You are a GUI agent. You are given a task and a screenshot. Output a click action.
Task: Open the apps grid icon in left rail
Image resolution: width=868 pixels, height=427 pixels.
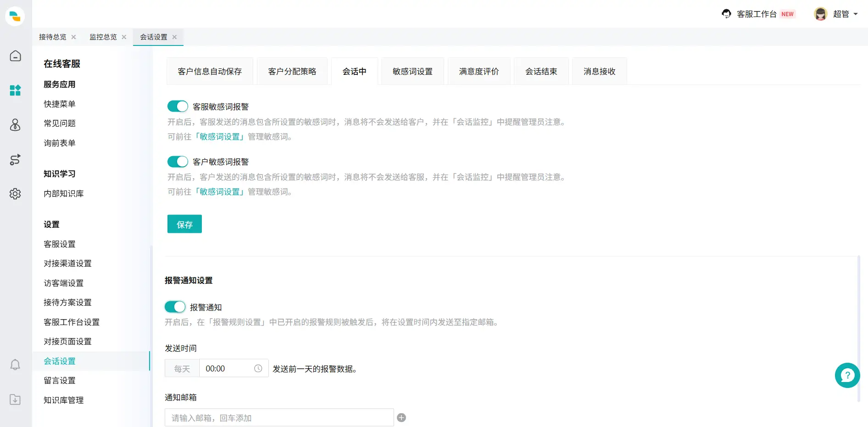coord(15,90)
